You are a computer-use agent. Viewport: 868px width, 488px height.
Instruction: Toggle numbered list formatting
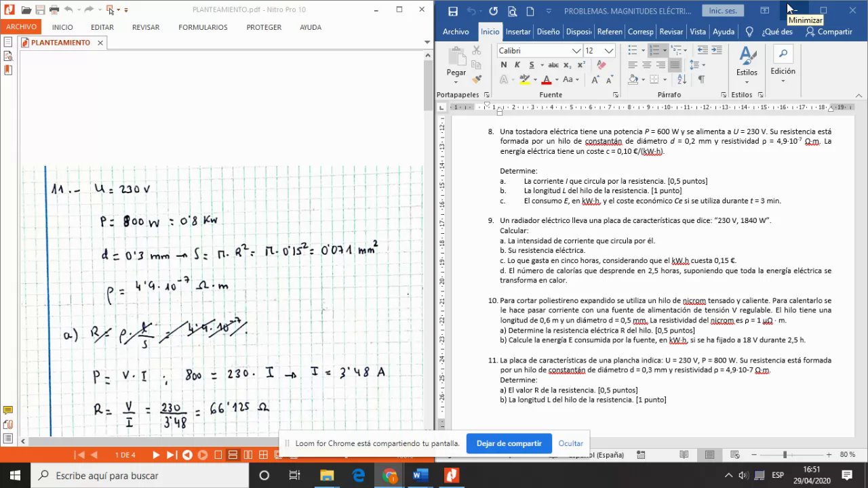pos(654,51)
